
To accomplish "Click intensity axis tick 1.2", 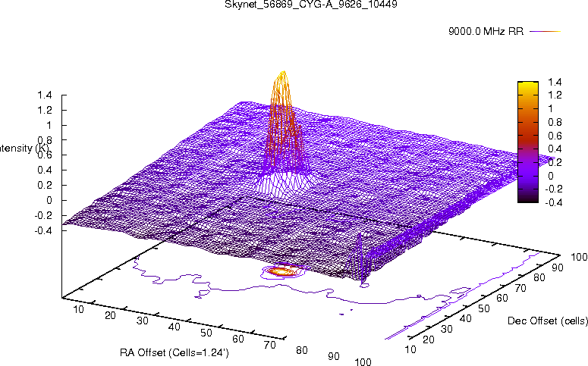I will coord(44,110).
